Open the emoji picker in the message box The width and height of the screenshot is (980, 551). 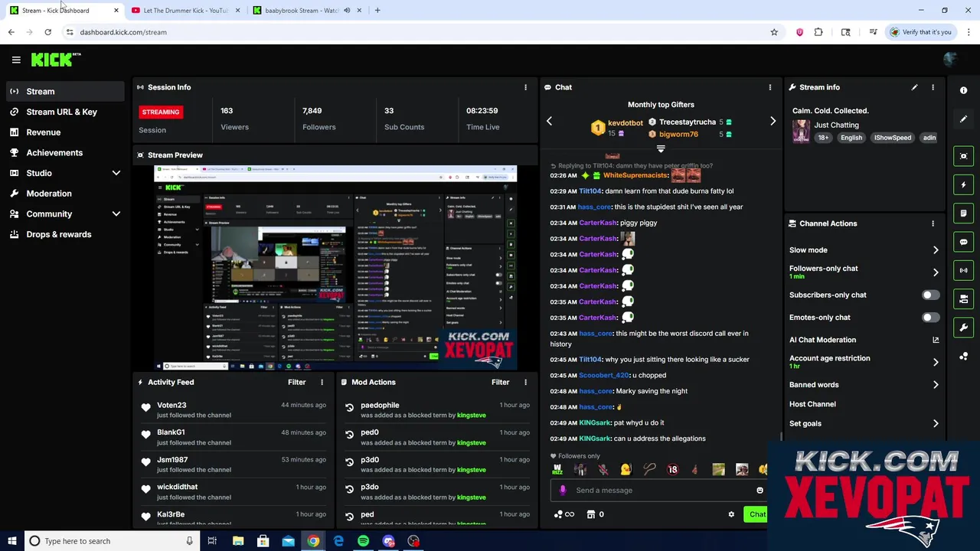coord(759,491)
